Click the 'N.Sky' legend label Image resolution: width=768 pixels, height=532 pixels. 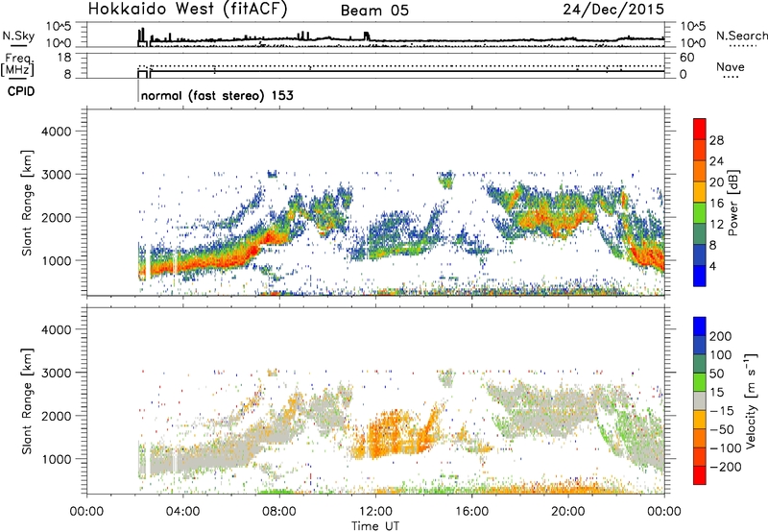point(18,36)
